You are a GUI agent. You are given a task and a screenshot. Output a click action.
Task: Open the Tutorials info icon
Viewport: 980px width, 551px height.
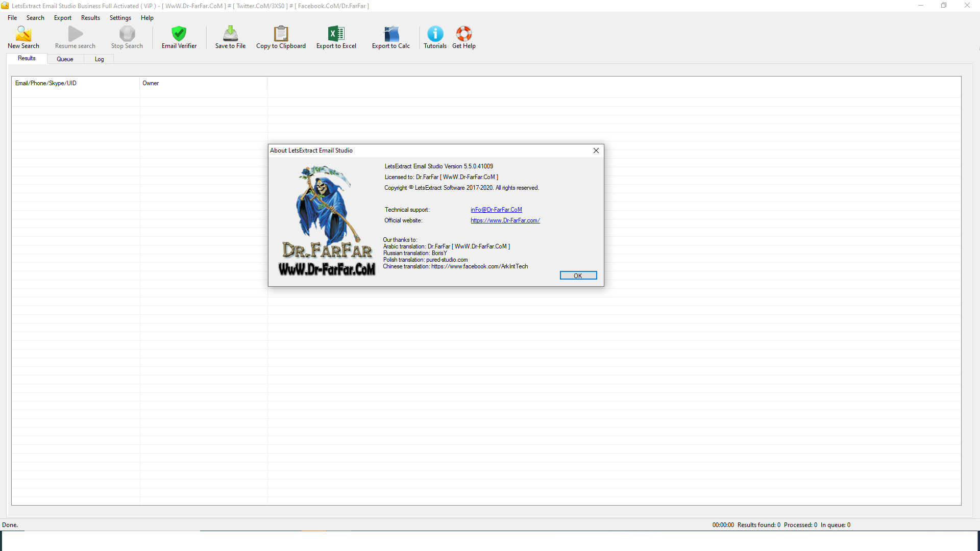[435, 34]
